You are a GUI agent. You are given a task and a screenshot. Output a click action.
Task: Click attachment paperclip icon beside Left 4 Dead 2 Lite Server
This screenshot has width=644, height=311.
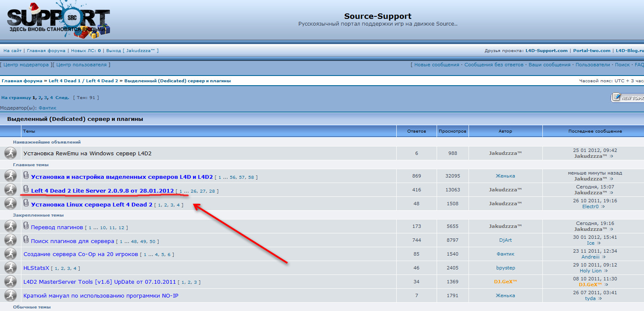tap(26, 189)
